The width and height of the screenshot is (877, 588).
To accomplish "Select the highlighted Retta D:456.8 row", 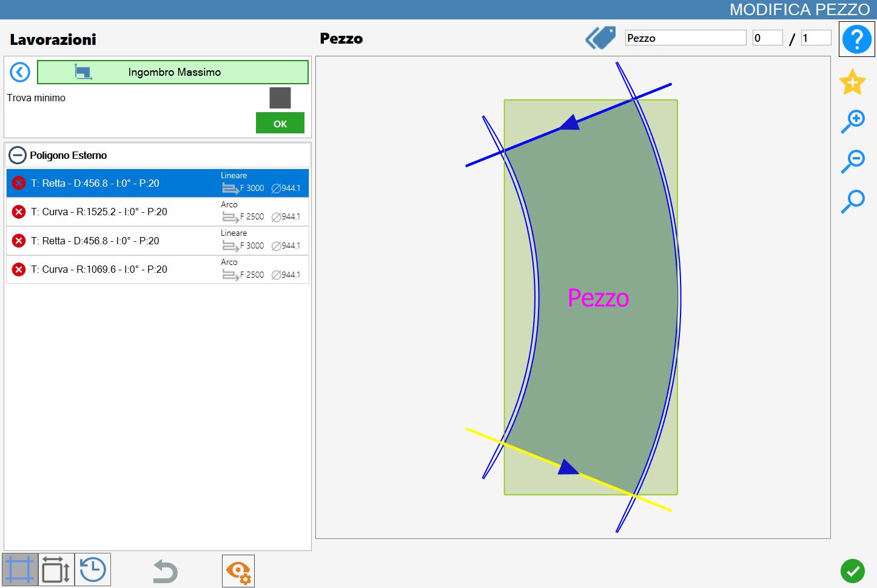I will [x=158, y=183].
